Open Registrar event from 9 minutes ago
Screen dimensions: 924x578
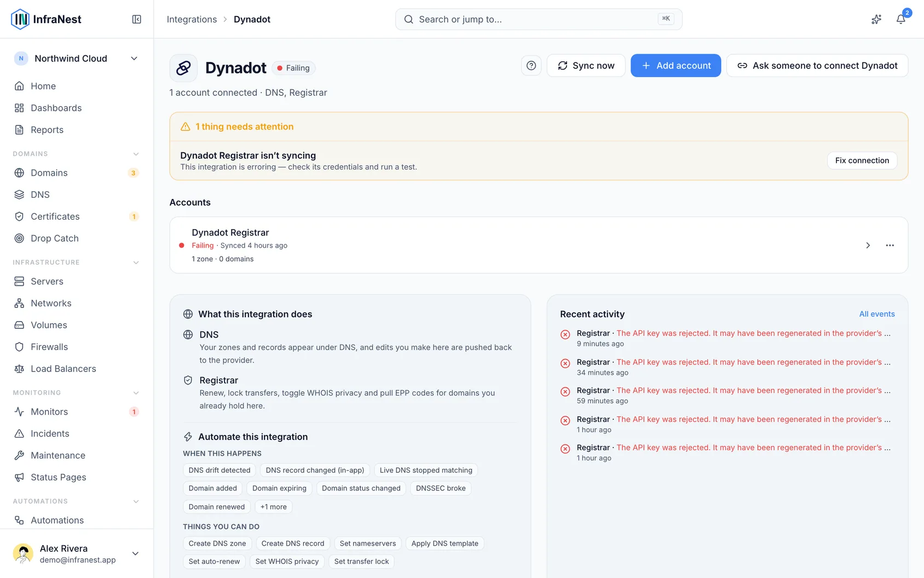pyautogui.click(x=727, y=338)
